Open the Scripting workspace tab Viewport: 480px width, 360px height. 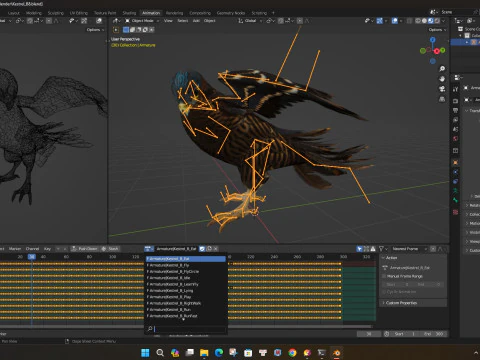pos(259,13)
